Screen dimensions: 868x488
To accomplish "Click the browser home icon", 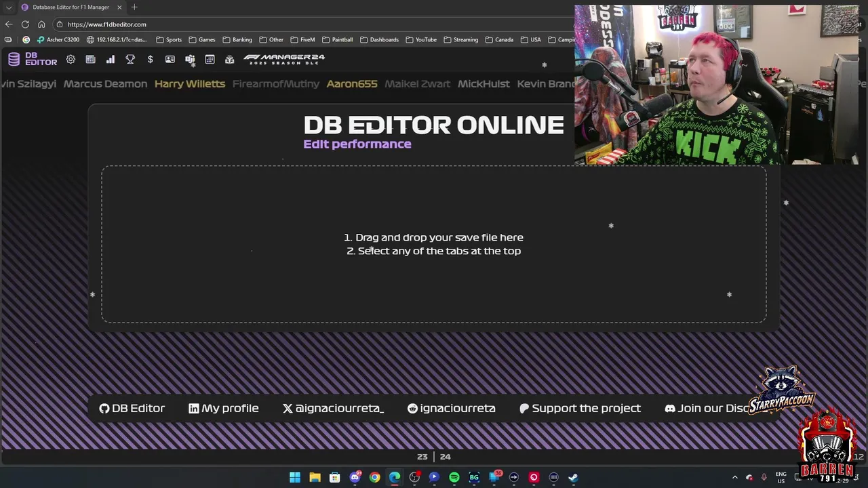I will coord(41,24).
